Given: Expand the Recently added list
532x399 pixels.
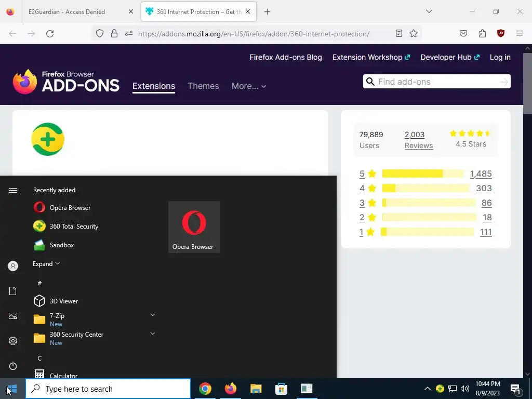Looking at the screenshot, I should coord(46,263).
